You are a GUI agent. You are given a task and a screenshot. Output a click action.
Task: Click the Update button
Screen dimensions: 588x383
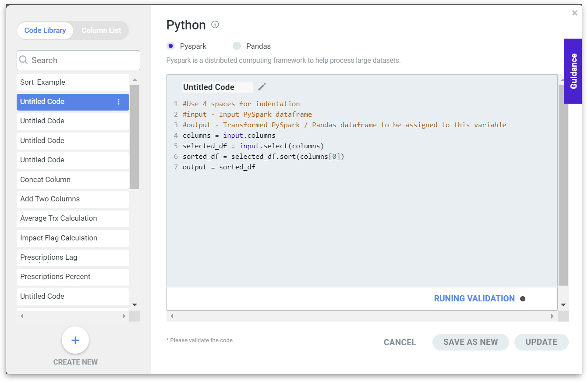click(x=541, y=342)
